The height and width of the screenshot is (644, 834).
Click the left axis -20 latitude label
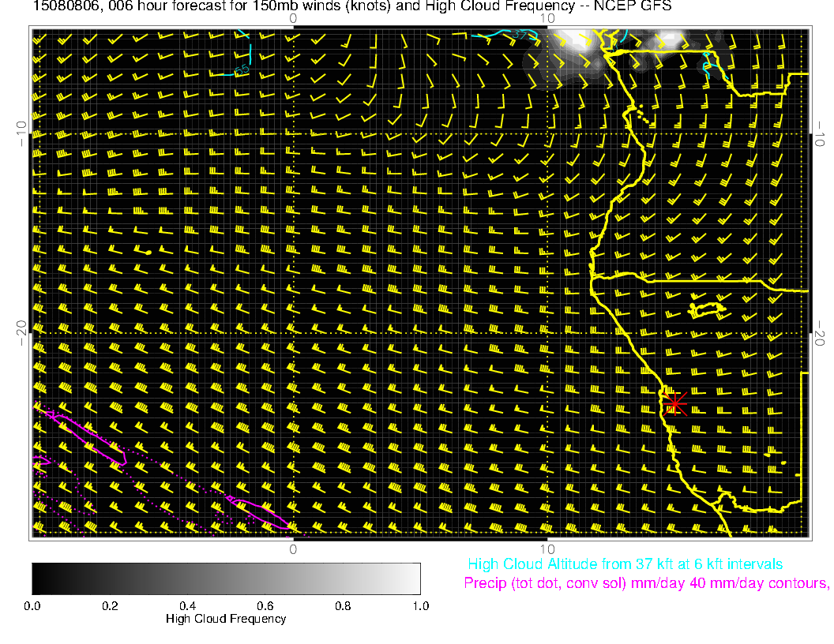tap(21, 332)
